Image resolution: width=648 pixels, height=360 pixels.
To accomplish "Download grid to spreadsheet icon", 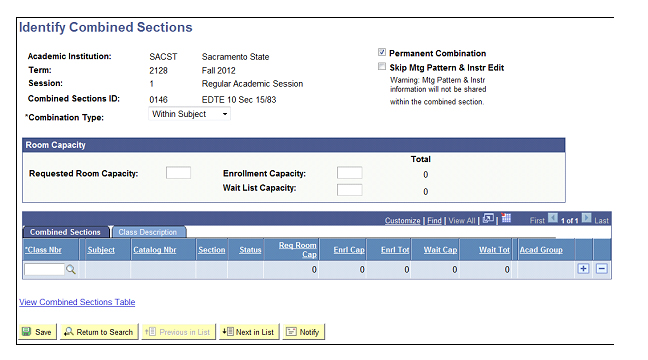I will 506,218.
